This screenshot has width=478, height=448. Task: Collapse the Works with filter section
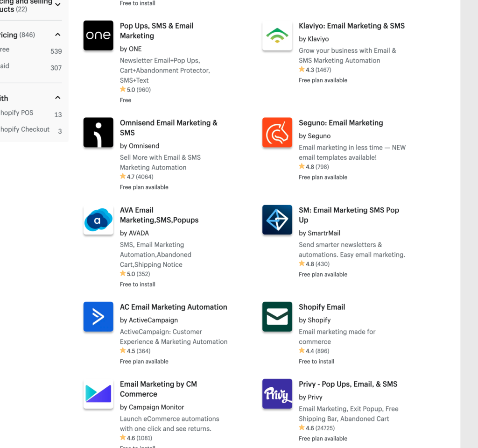(57, 98)
